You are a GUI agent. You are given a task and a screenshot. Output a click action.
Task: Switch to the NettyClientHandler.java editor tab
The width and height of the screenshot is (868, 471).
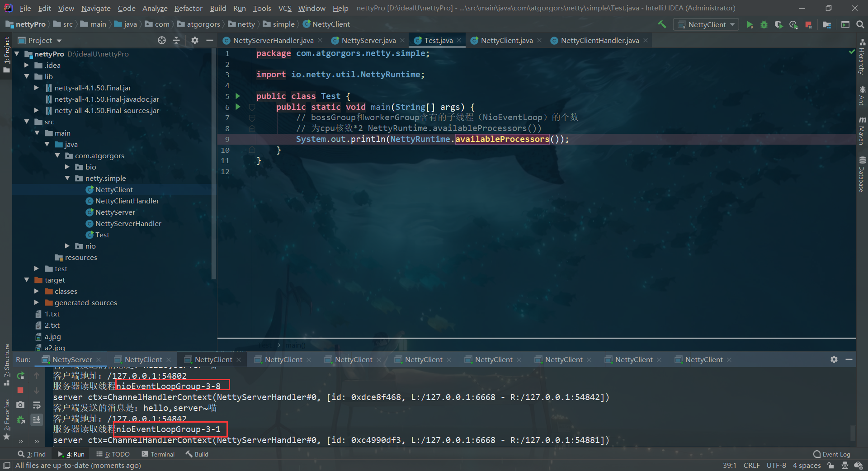(599, 40)
